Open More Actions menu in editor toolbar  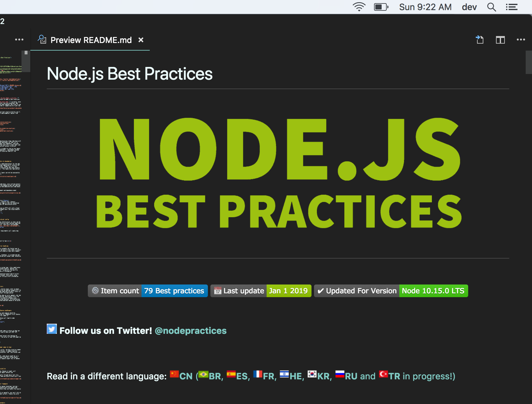(x=521, y=40)
